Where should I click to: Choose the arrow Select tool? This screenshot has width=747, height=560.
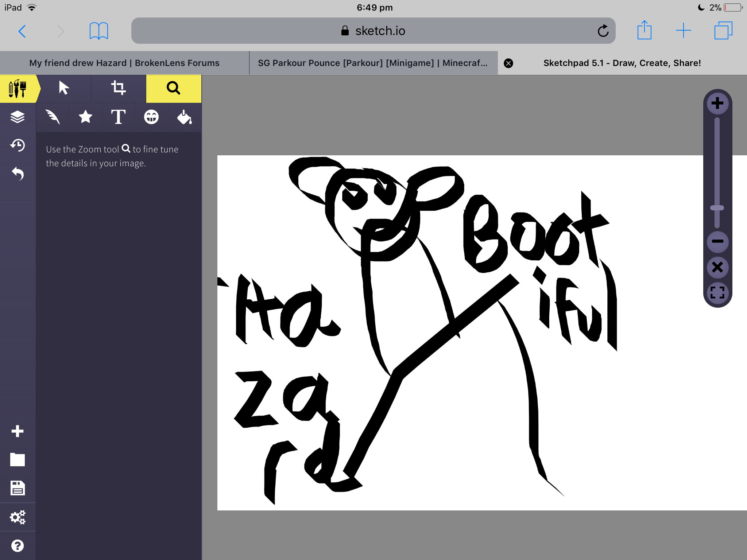(x=64, y=88)
